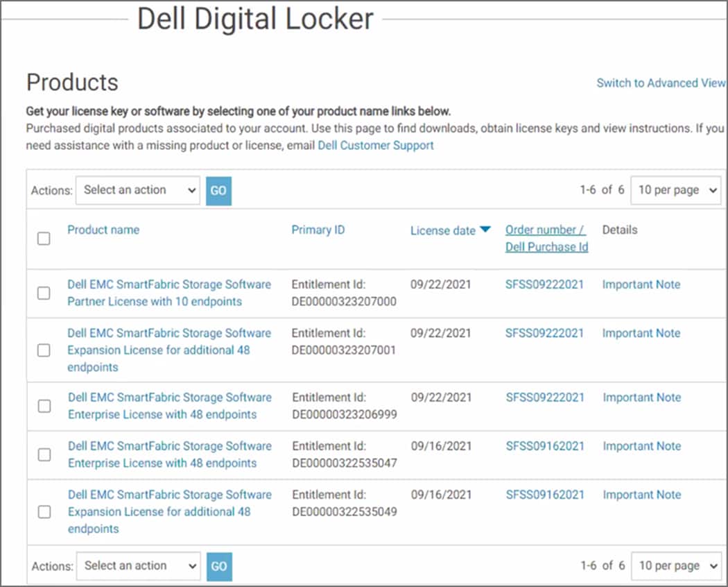Tick the checkbox for entitlement DE00000323206999

[44, 406]
